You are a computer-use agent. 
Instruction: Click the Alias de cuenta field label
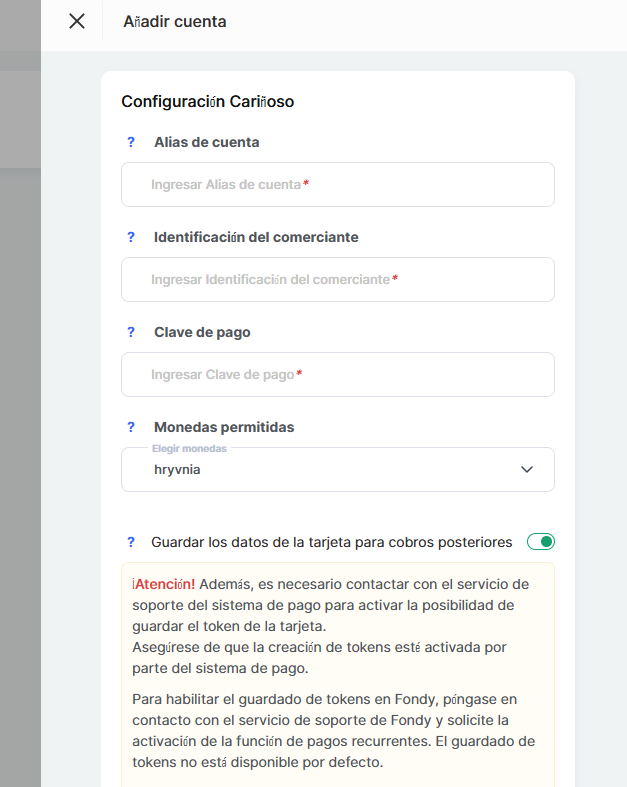click(x=206, y=142)
